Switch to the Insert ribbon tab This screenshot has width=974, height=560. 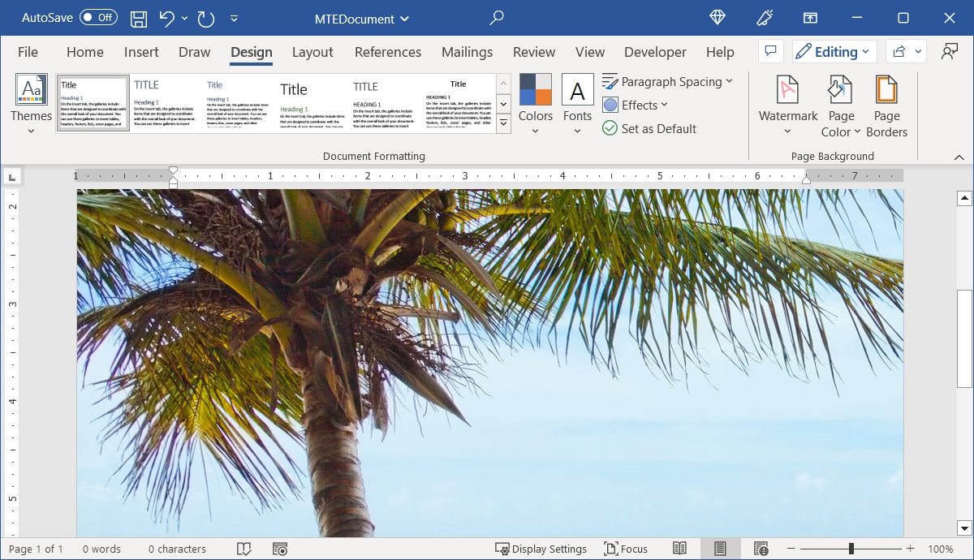(140, 51)
